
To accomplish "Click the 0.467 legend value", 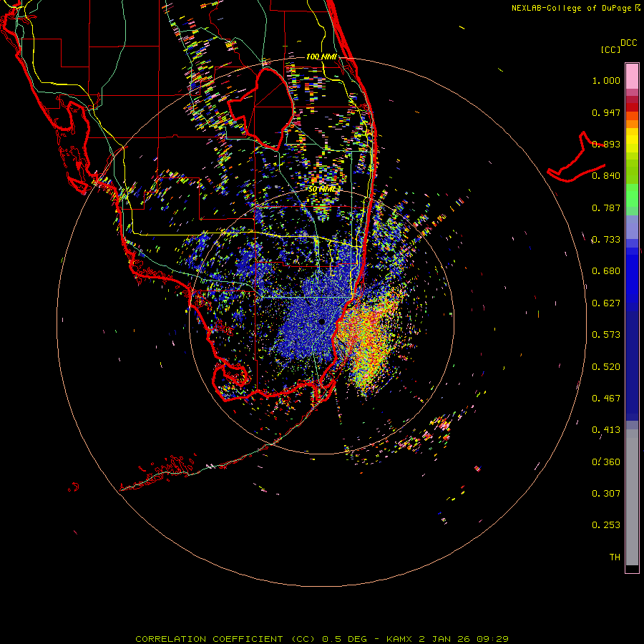I will [x=606, y=399].
